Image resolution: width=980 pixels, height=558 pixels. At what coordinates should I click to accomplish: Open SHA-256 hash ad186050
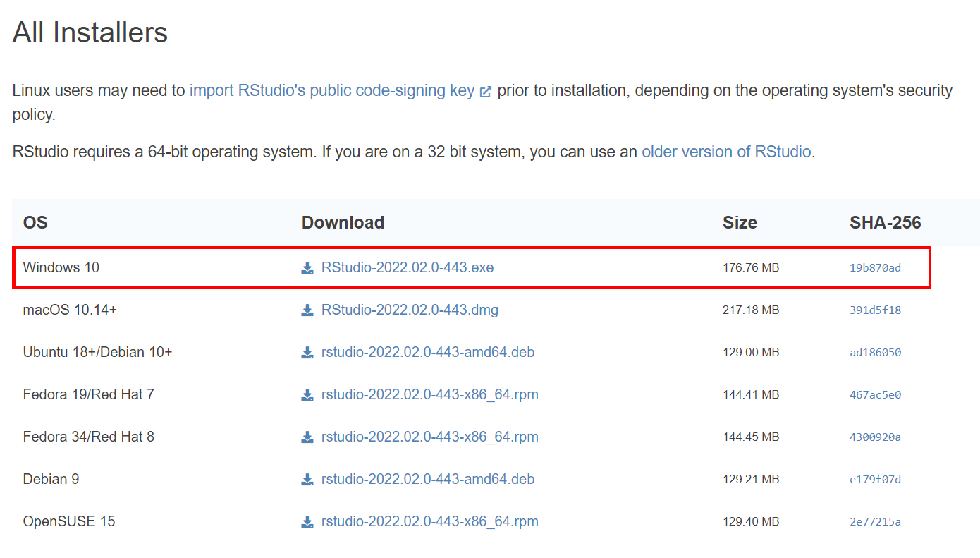[x=875, y=353]
